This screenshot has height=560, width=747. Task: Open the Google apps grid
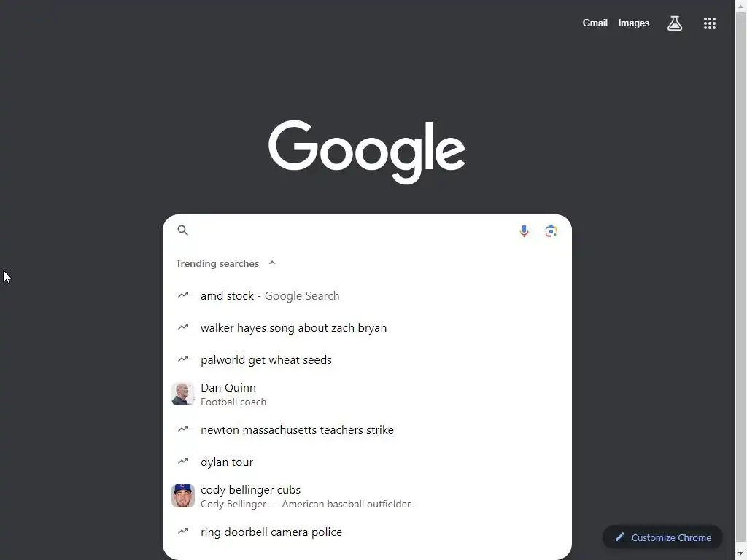(x=709, y=23)
